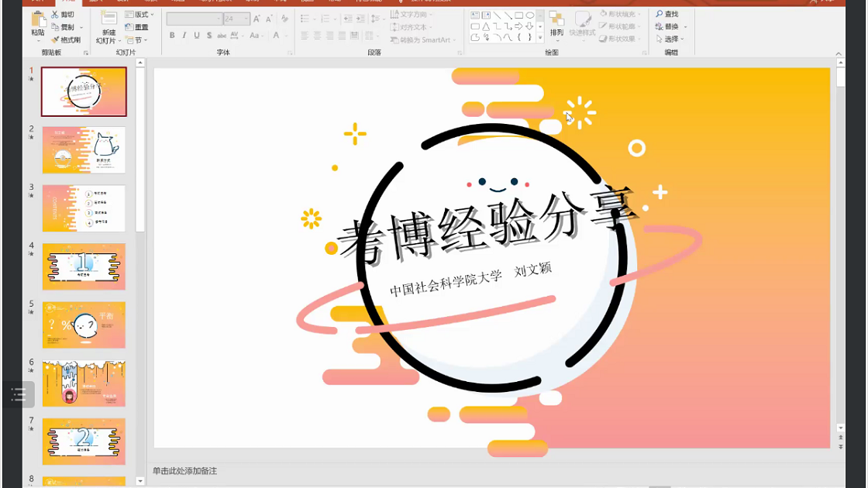Select the rectangle shape in gallery
Viewport: 868px width, 488px height.
tap(518, 15)
